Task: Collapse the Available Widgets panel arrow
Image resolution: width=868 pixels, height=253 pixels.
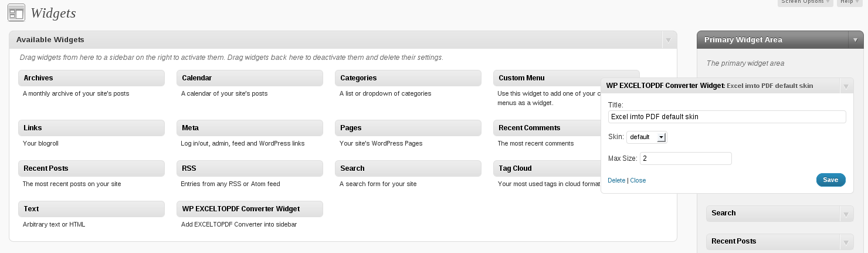Action: 668,40
